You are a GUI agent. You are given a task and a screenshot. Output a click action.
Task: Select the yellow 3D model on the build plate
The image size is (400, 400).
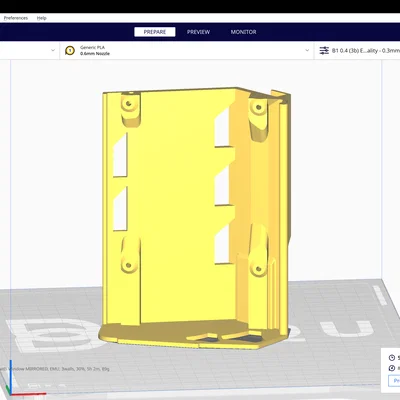tap(195, 217)
